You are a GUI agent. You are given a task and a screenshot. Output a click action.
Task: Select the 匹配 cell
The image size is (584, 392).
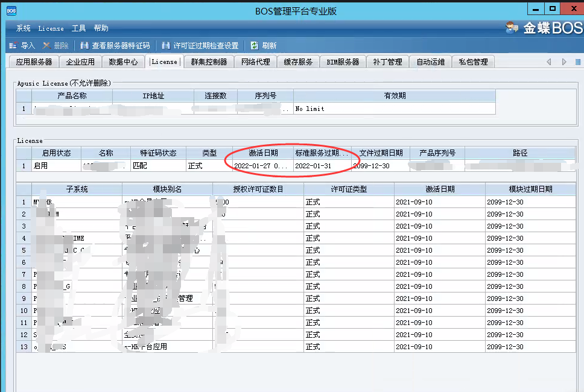158,166
